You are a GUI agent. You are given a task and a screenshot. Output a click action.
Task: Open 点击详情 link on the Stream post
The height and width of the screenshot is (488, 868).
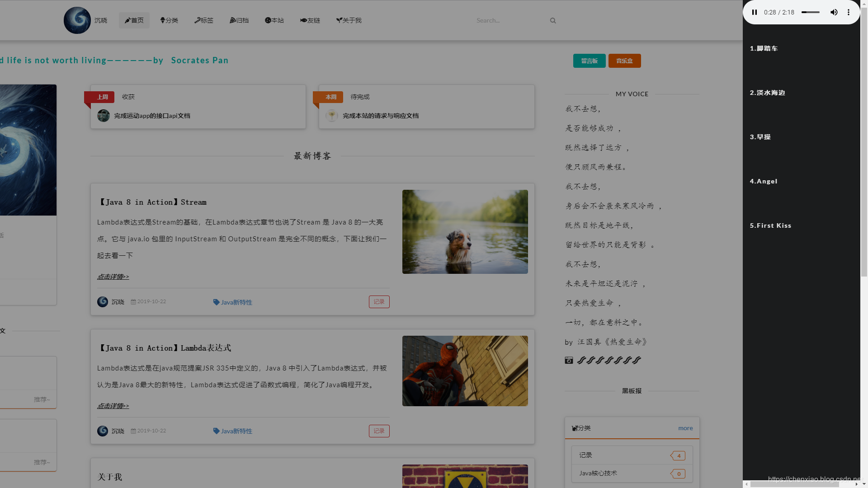click(113, 277)
